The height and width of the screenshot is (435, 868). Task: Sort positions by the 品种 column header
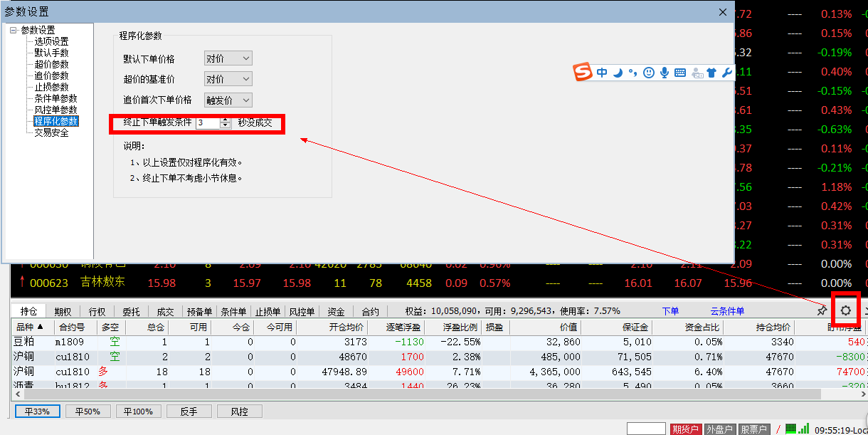[28, 327]
